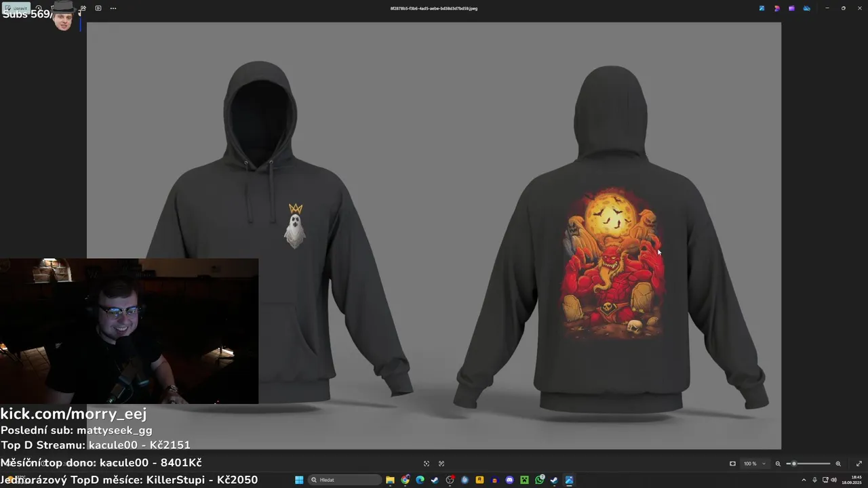Open the Windows Start menu
The image size is (868, 488).
tap(299, 480)
